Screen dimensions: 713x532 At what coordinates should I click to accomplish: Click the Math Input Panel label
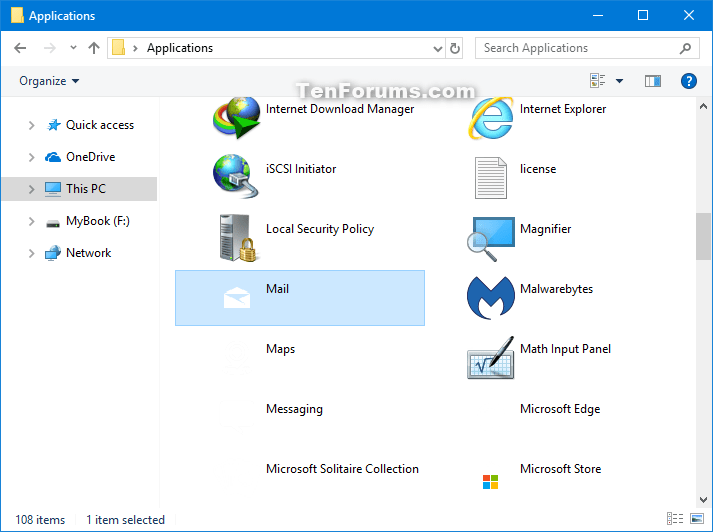(565, 349)
